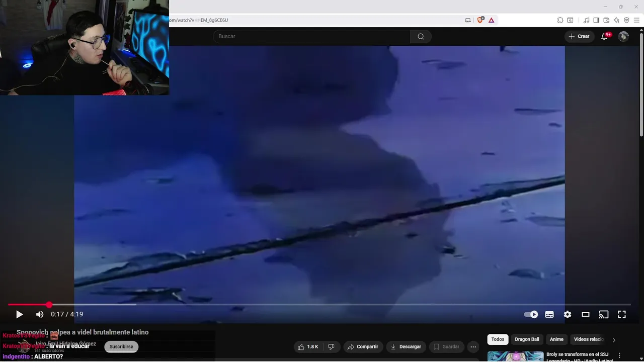Select the Dragon Ball filter chip
Image resolution: width=644 pixels, height=362 pixels.
(x=527, y=339)
